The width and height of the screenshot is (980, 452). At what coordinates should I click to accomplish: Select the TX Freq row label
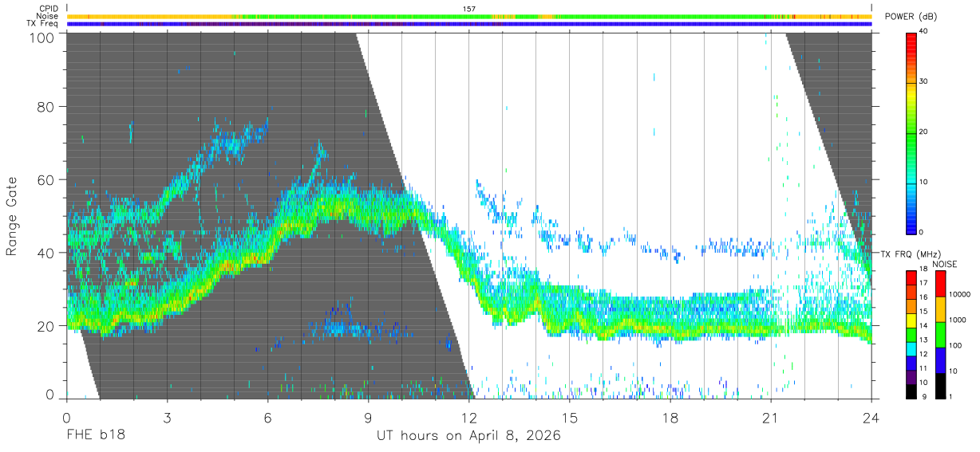coord(41,24)
